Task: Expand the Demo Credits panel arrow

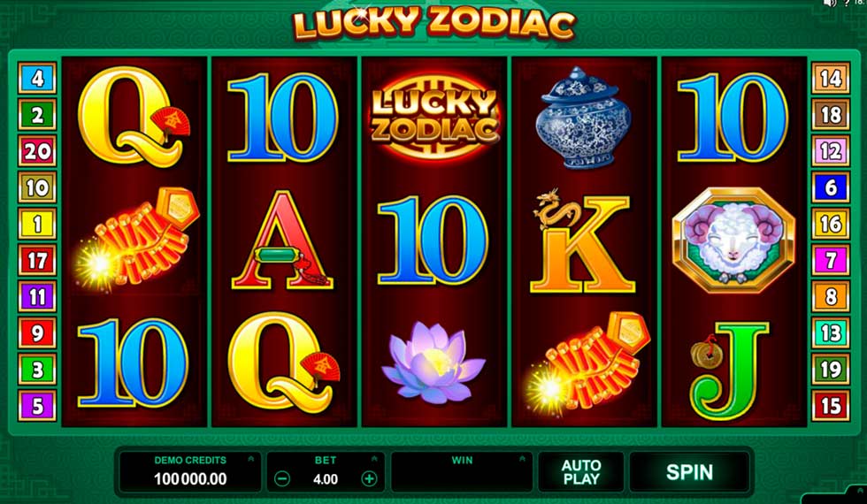Action: tap(251, 459)
